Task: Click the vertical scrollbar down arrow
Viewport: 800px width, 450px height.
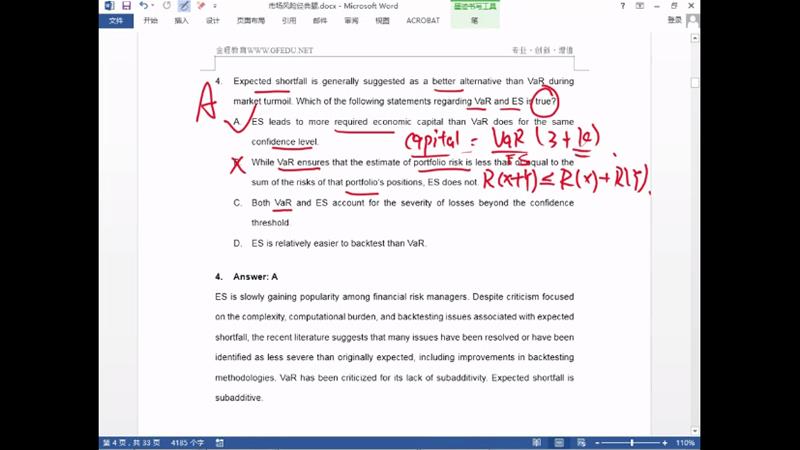Action: [x=695, y=431]
